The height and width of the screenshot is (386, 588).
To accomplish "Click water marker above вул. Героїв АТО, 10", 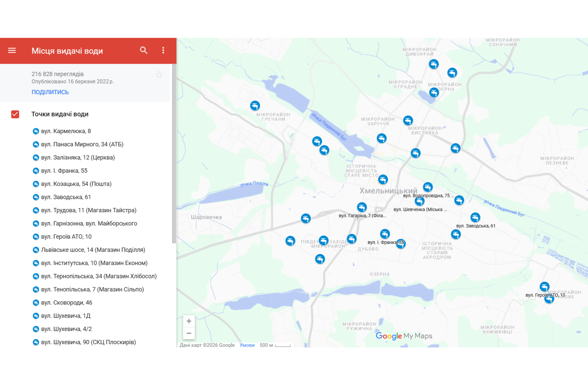I will coord(544,287).
